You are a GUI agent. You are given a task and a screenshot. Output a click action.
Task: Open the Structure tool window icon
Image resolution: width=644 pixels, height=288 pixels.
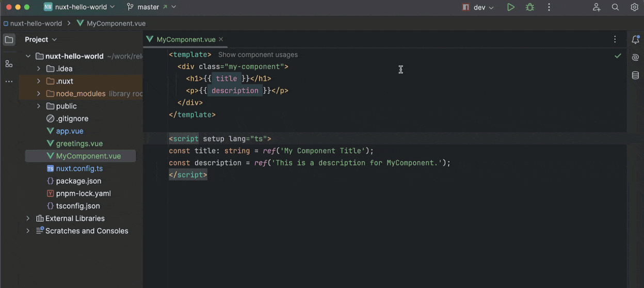[9, 63]
